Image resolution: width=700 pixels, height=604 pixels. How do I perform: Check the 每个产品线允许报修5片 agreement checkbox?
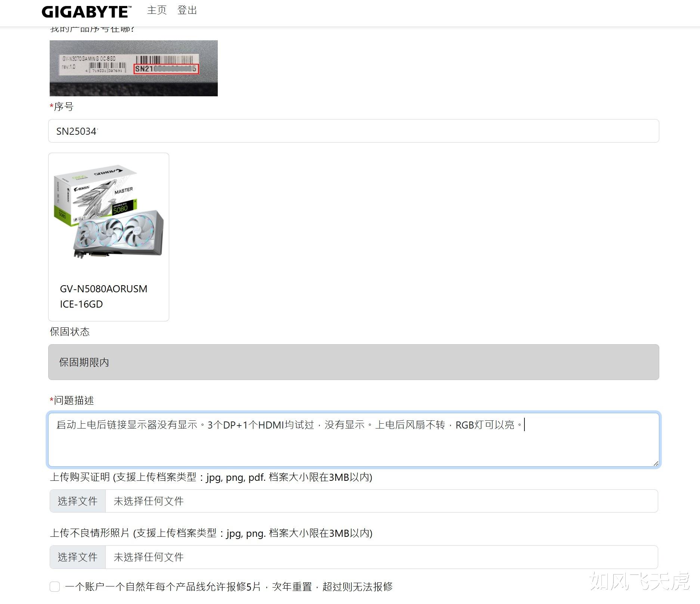point(55,586)
